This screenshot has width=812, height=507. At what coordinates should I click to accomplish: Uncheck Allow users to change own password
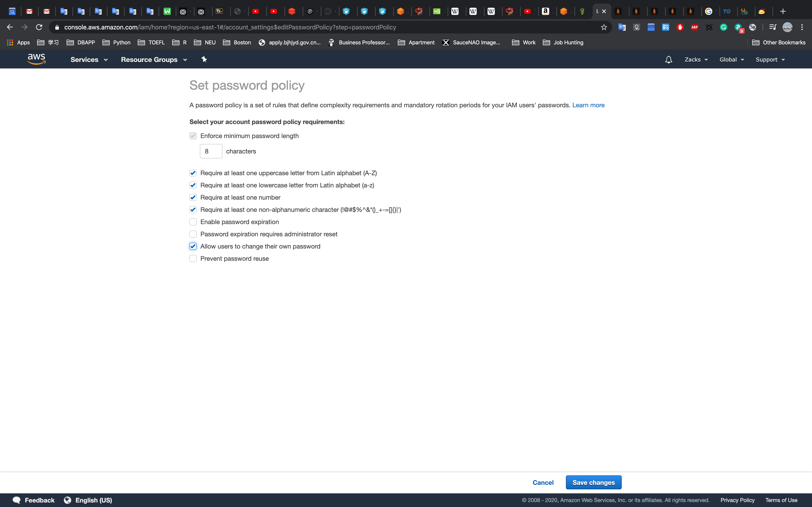[x=193, y=246]
